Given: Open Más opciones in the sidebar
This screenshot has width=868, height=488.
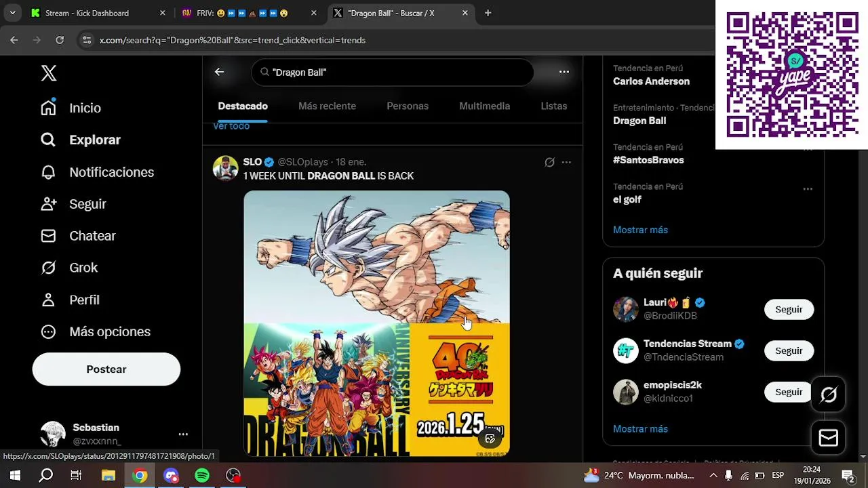Looking at the screenshot, I should click(x=96, y=331).
